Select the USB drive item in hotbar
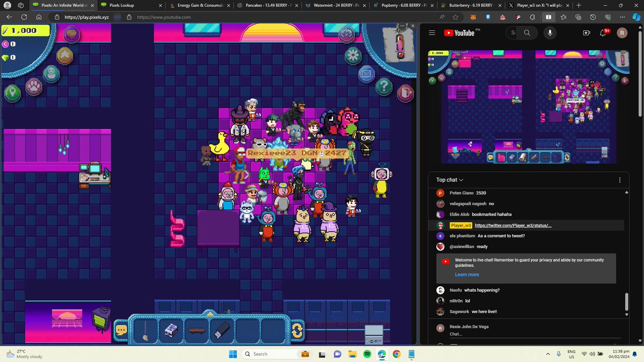Screen dimensions: 644x362 pyautogui.click(x=222, y=331)
